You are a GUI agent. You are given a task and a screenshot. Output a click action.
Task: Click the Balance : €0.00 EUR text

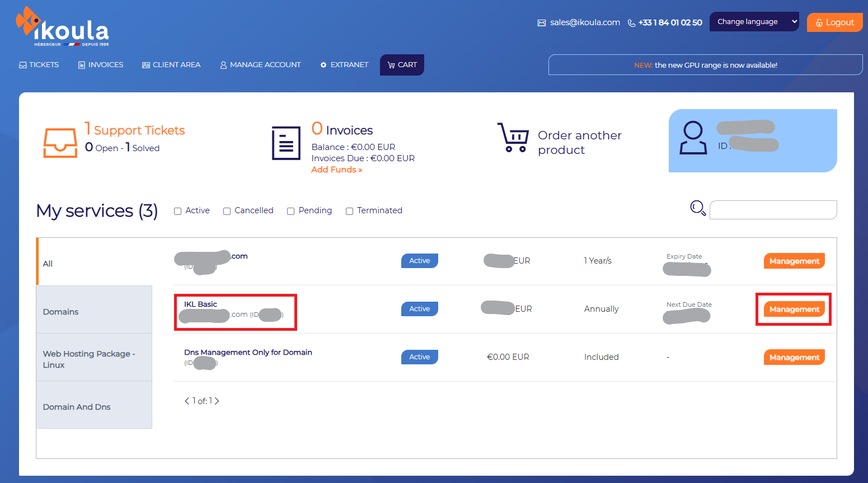(353, 147)
